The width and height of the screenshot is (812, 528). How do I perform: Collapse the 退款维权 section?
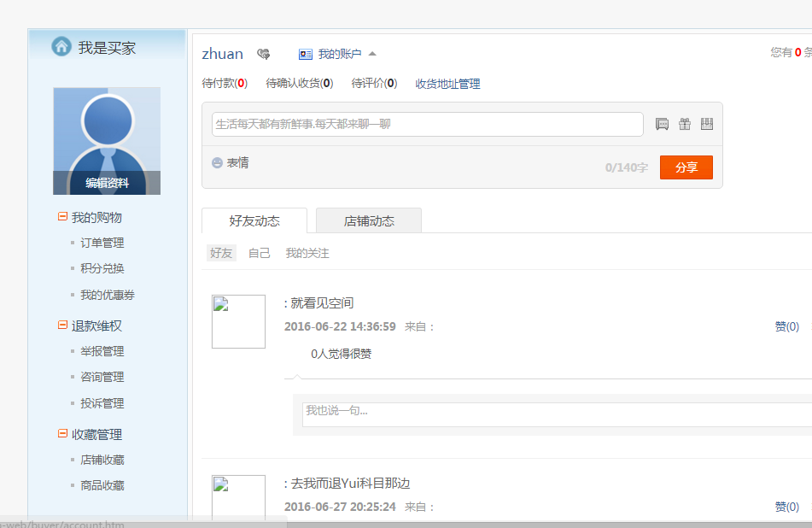point(61,325)
